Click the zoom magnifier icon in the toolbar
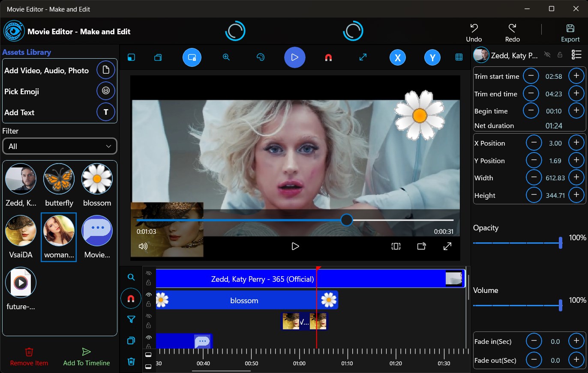This screenshot has height=373, width=588. [226, 57]
